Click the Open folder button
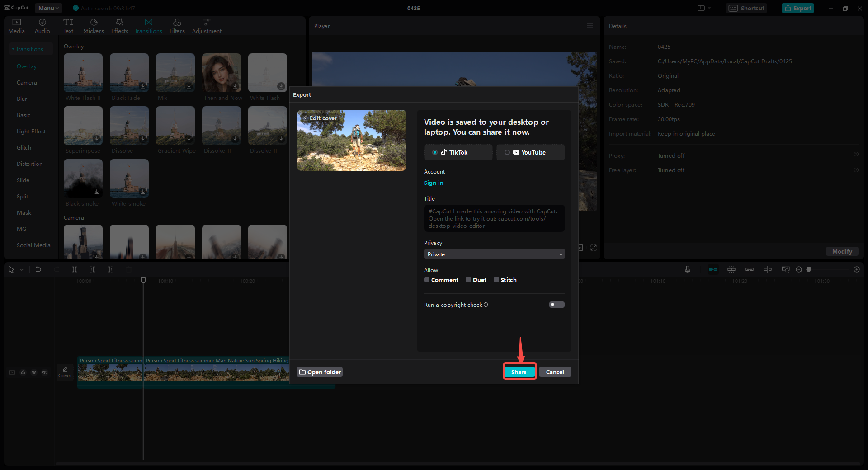The width and height of the screenshot is (868, 470). (x=320, y=372)
